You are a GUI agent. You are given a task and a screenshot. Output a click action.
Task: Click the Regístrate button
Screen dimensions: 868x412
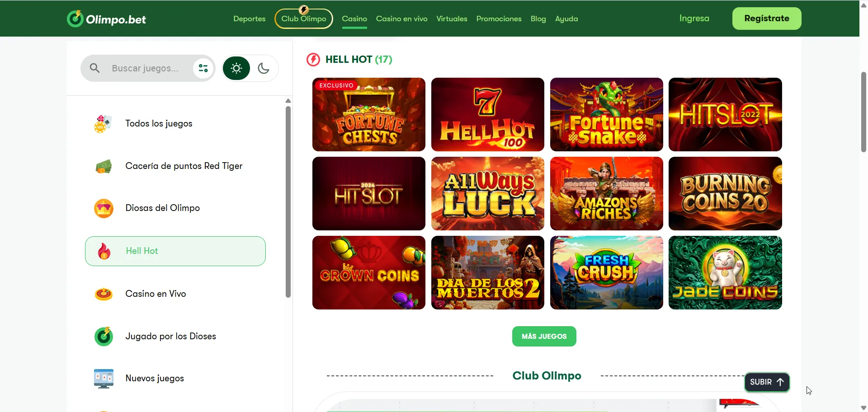point(767,19)
